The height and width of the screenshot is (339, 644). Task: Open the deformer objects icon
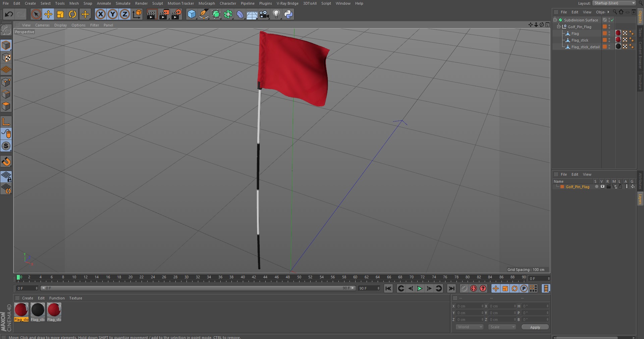[x=240, y=14]
